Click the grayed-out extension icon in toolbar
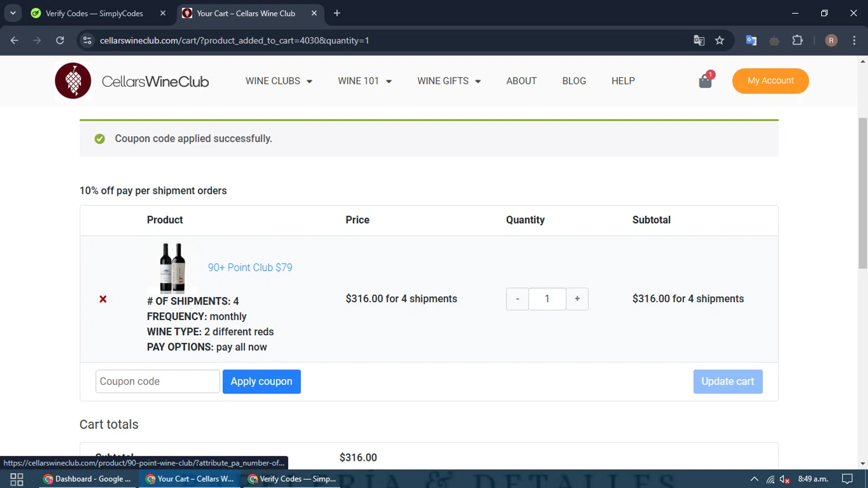This screenshot has width=868, height=488. 774,41
